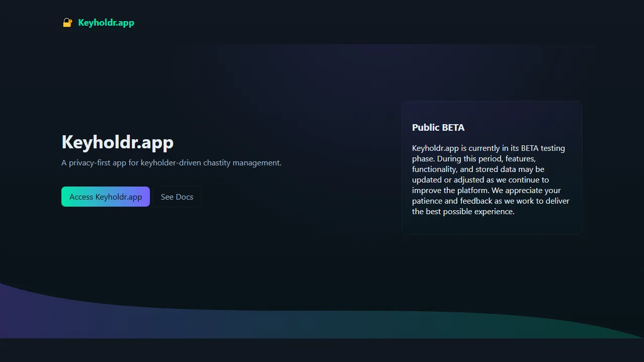Open the docs via See Docs
644x362 pixels.
pos(177,197)
